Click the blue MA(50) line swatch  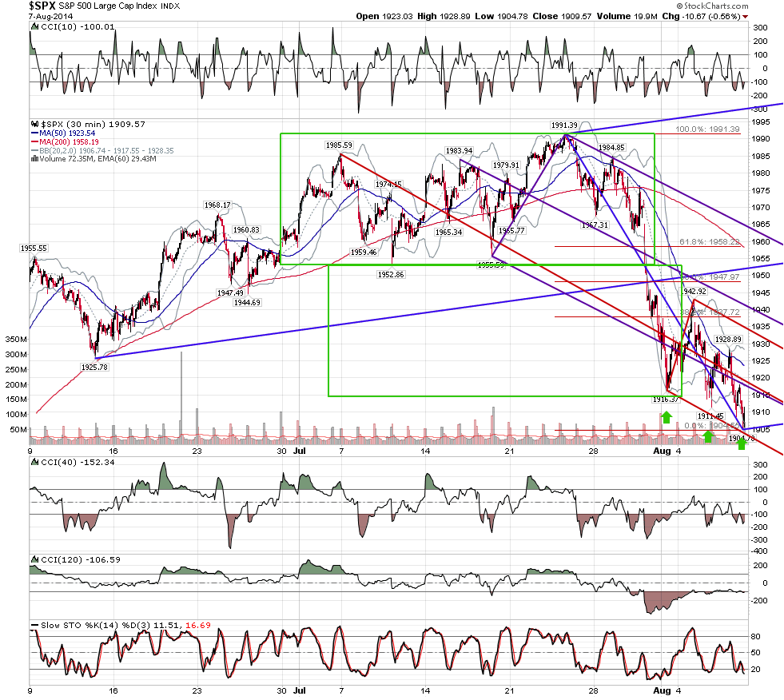34,133
